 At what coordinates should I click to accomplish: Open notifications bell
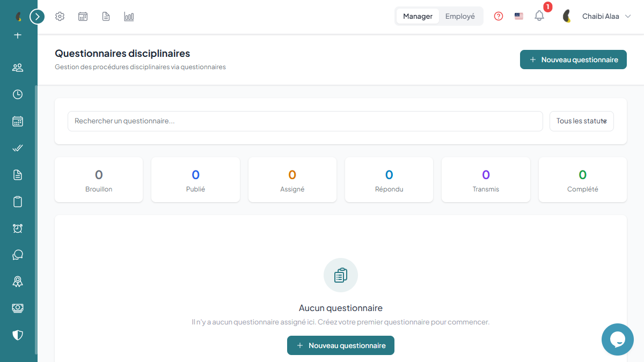pos(539,16)
